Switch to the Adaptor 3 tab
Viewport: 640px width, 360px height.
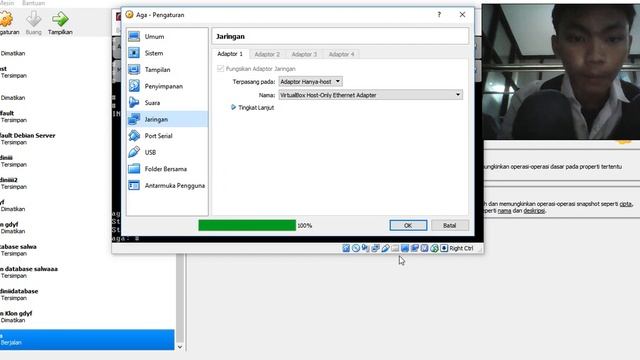[304, 54]
